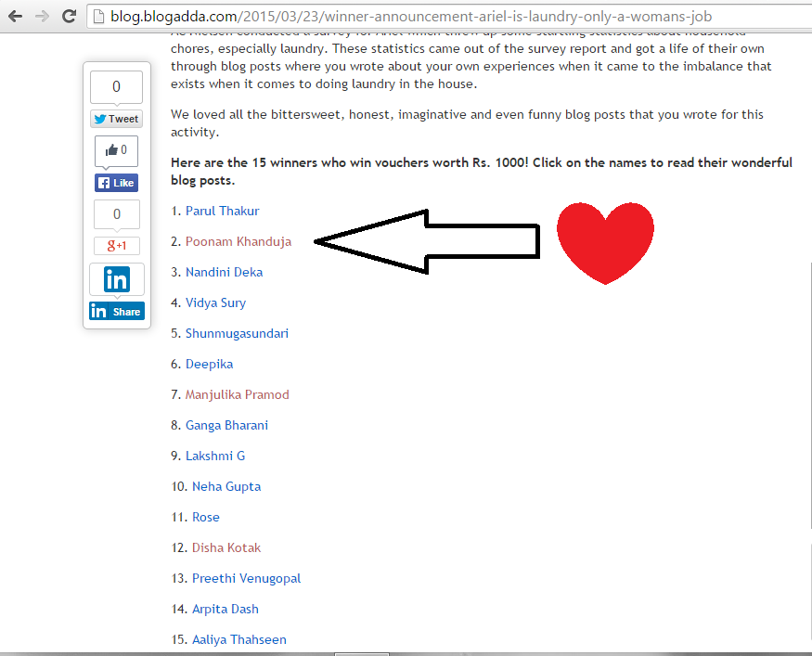Click the LinkedIn Share button

coord(117,311)
